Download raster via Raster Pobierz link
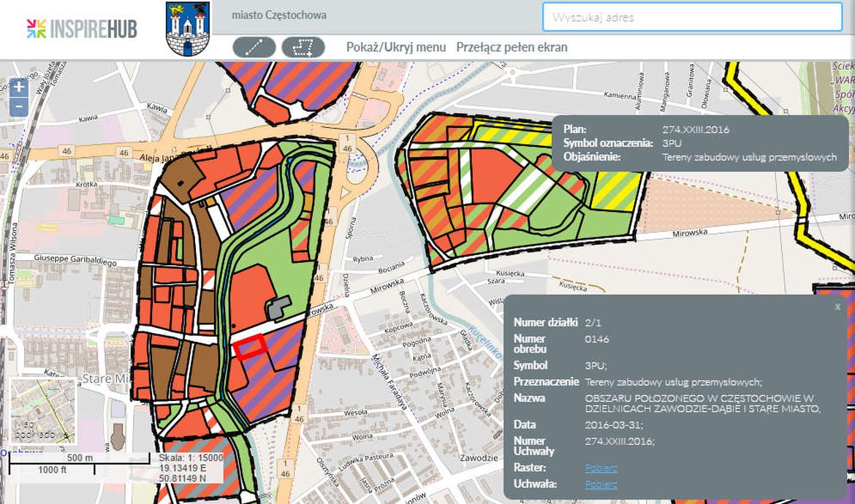 point(601,467)
